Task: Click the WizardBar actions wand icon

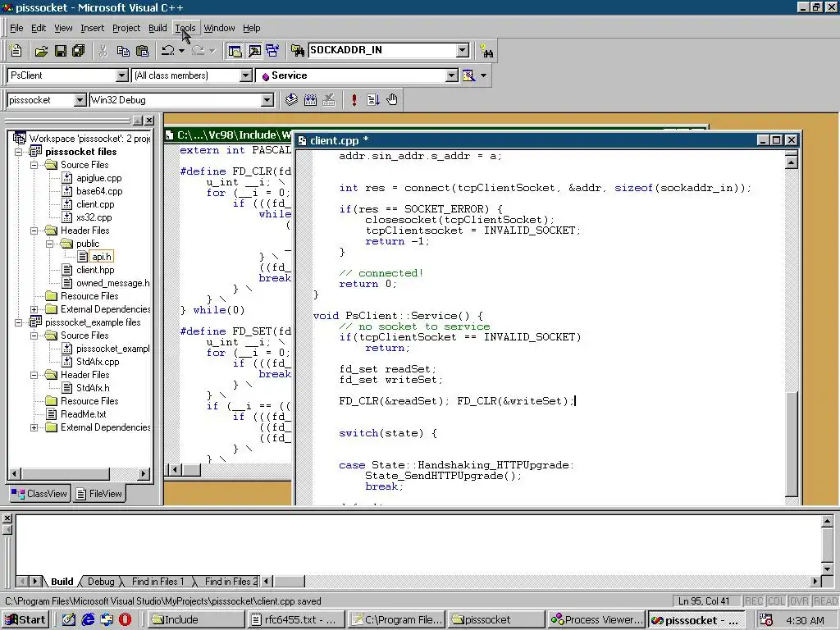Action: tap(468, 75)
